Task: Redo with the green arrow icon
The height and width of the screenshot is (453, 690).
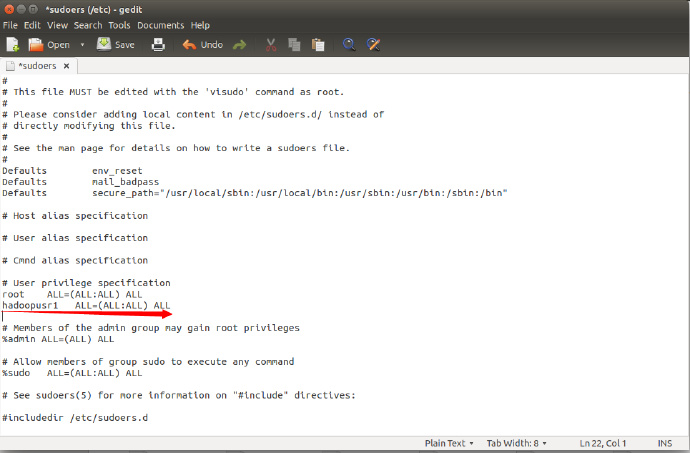Action: click(239, 44)
